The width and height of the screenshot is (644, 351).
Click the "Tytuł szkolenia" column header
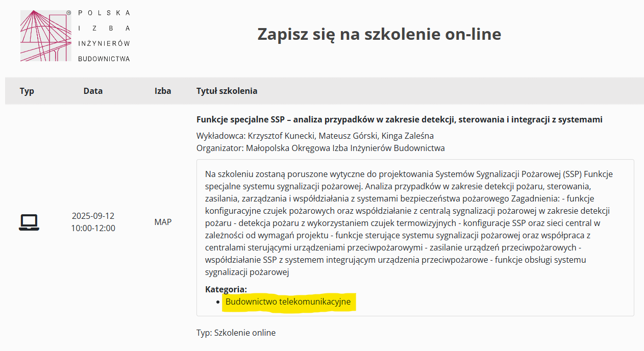[227, 91]
